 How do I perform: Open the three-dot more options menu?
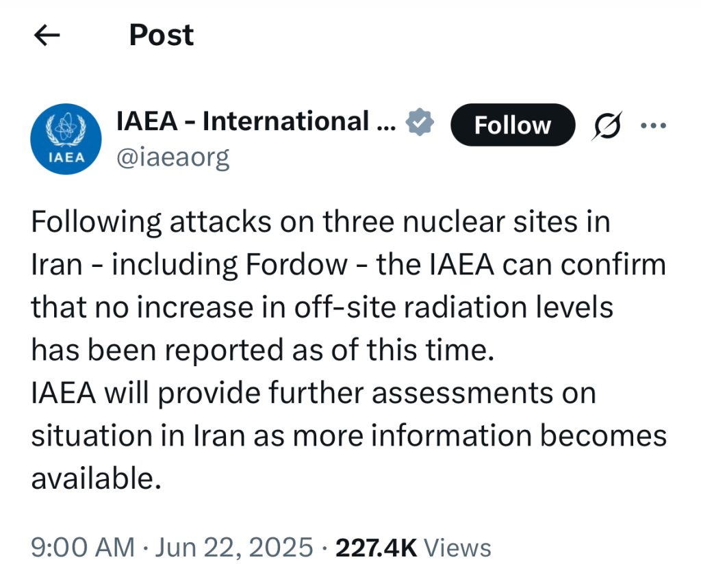pos(654,126)
